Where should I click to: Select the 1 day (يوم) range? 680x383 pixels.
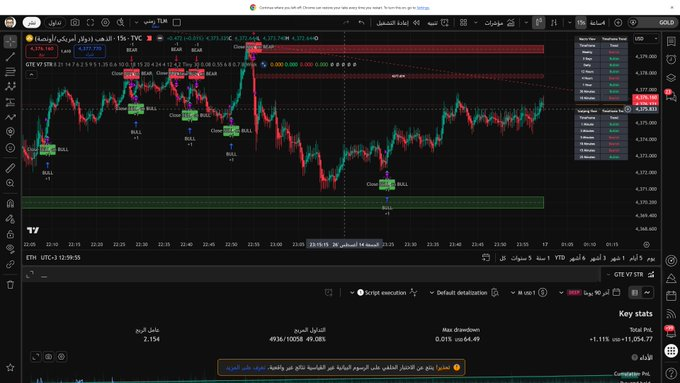click(651, 258)
